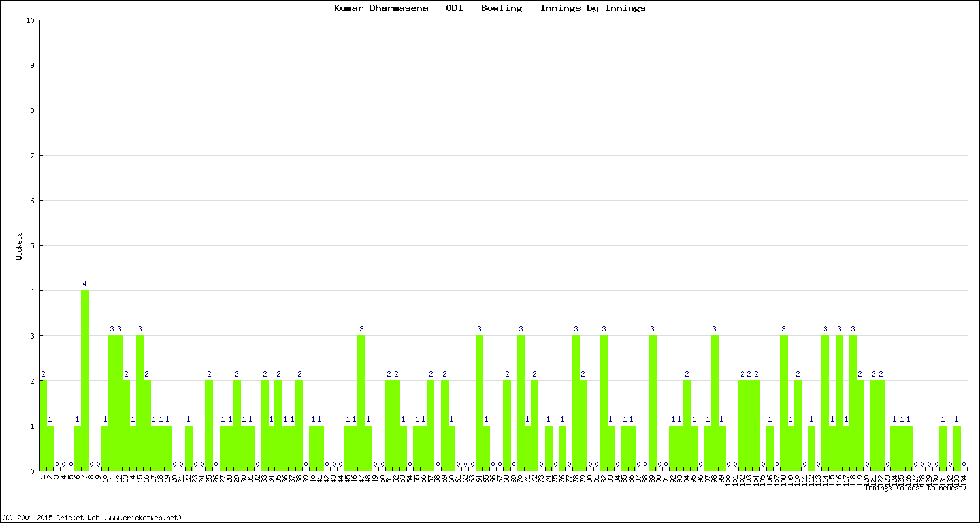Select the 3-wicket bar at innings 89
Screen dimensions: 980x523
pos(652,403)
